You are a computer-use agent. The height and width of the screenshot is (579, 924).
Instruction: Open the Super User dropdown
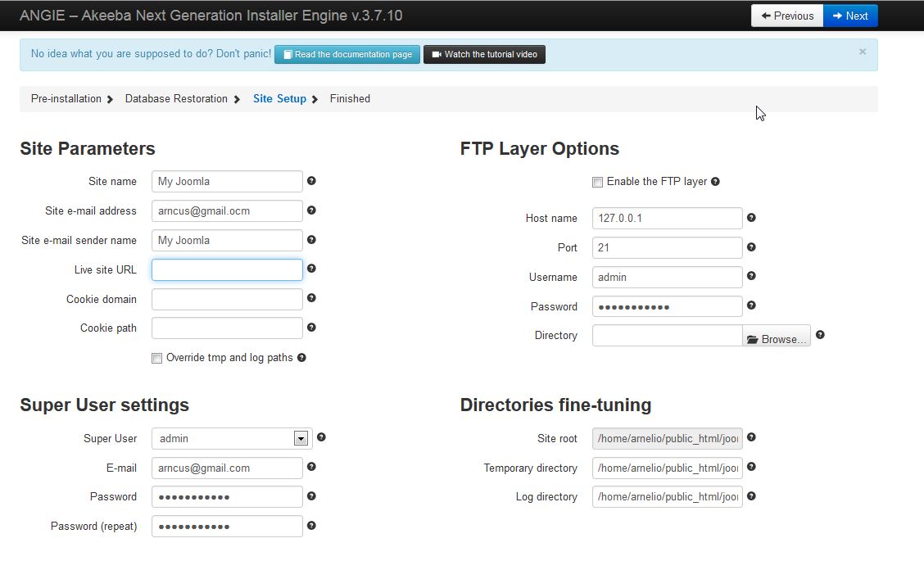click(232, 438)
